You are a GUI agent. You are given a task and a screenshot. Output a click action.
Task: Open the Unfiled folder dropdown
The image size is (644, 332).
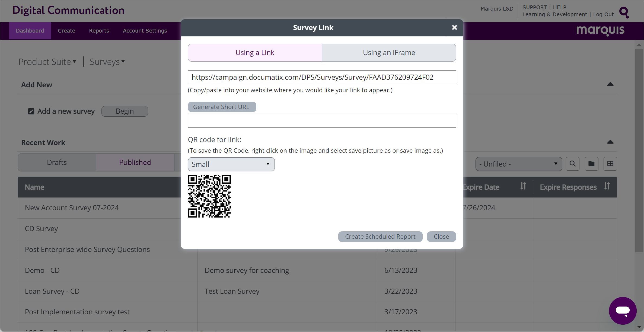519,164
